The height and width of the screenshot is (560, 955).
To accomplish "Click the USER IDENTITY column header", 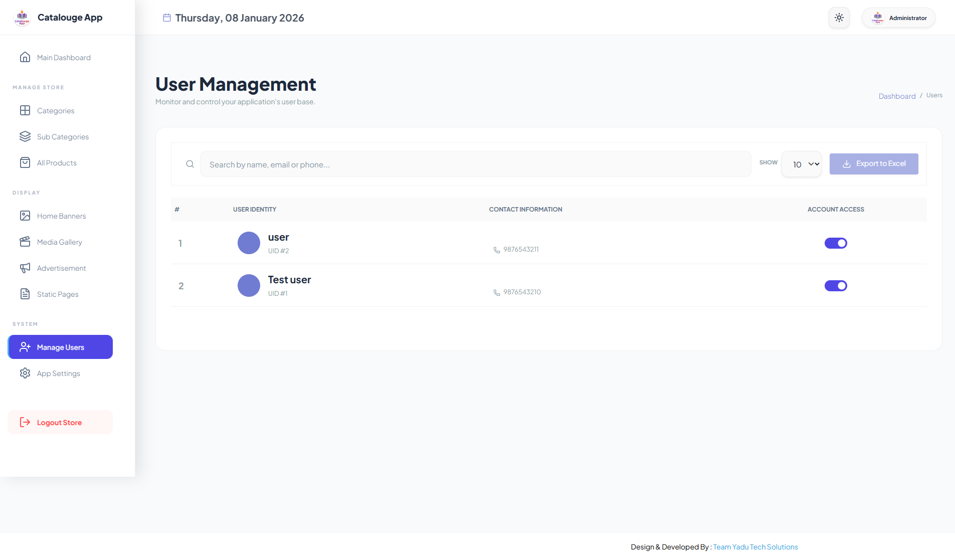I will point(255,210).
